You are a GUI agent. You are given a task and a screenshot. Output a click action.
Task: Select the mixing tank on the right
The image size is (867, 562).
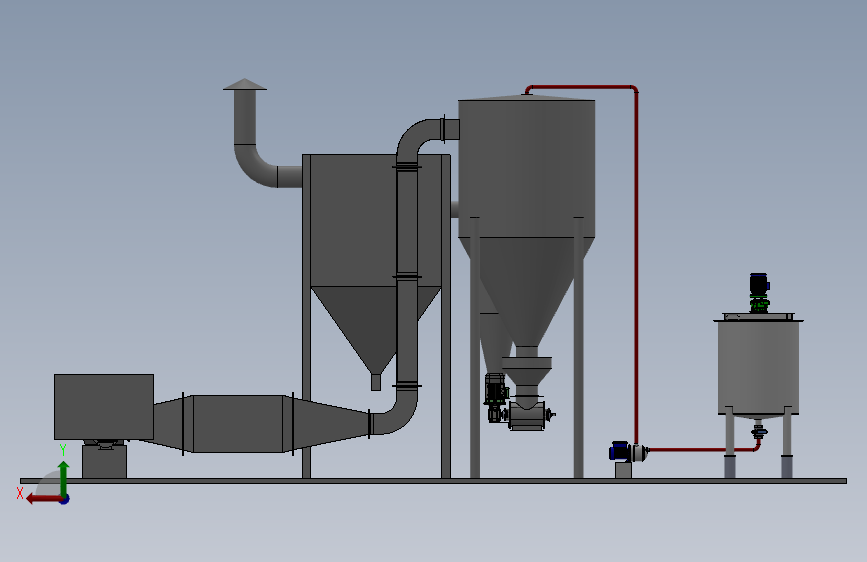[x=759, y=367]
